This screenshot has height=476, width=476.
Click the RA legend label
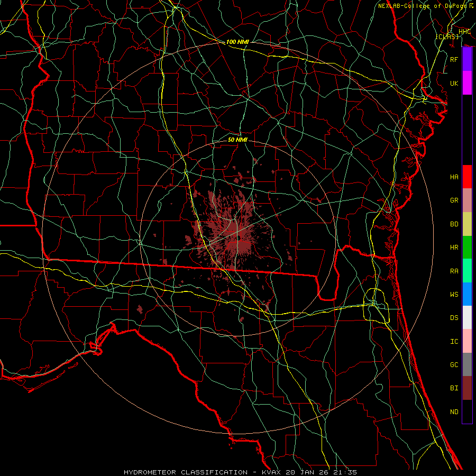coord(454,271)
